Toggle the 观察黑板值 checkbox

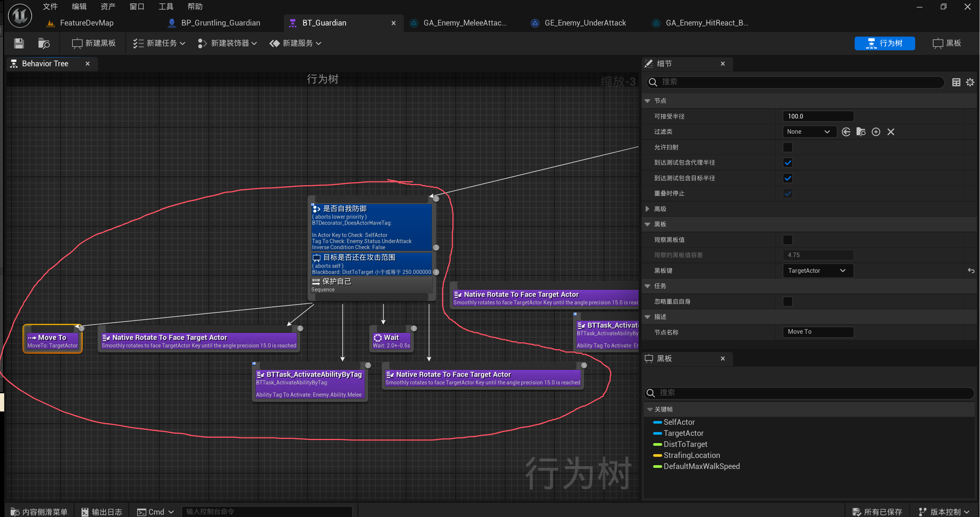(788, 240)
